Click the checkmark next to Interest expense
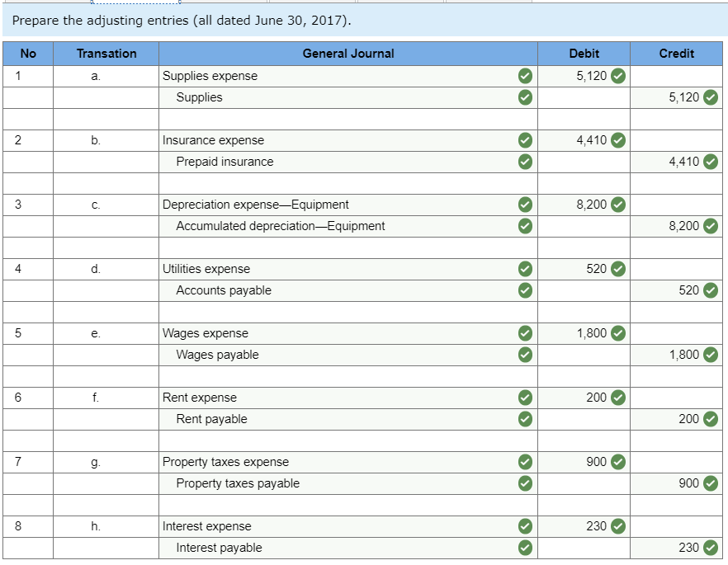Viewport: 728px width, 565px height. [x=524, y=525]
